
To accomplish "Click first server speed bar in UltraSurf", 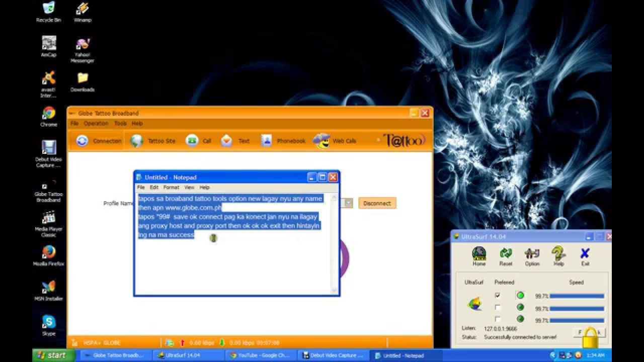I will [577, 296].
